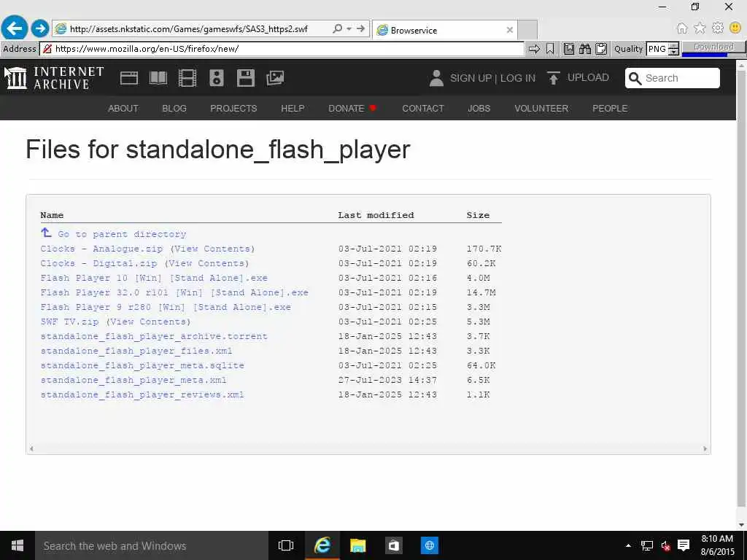Click the globe app icon on taskbar

(x=429, y=545)
